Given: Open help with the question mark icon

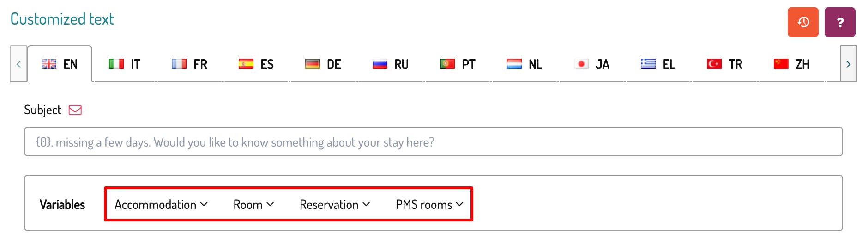Looking at the screenshot, I should click(x=839, y=22).
